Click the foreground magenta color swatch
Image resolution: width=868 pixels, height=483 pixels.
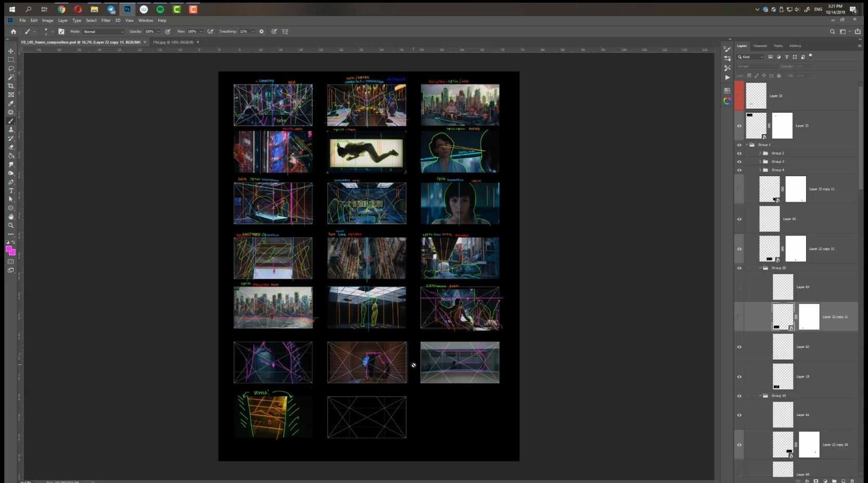click(9, 250)
